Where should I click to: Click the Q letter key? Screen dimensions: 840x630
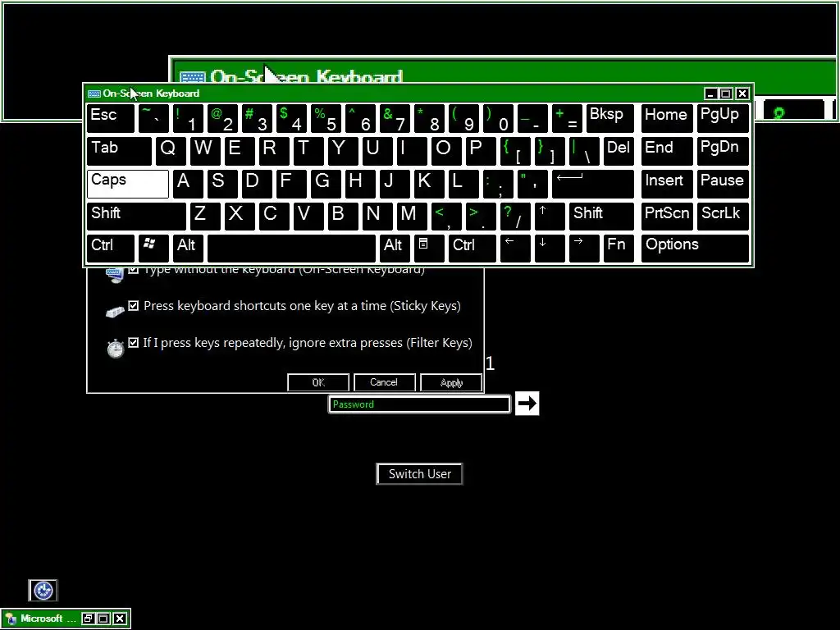(171, 151)
